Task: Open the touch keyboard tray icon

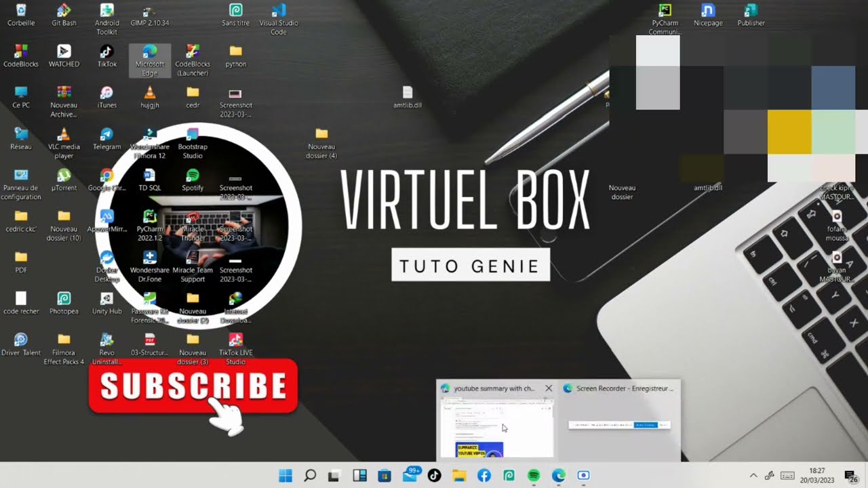Action: point(787,476)
